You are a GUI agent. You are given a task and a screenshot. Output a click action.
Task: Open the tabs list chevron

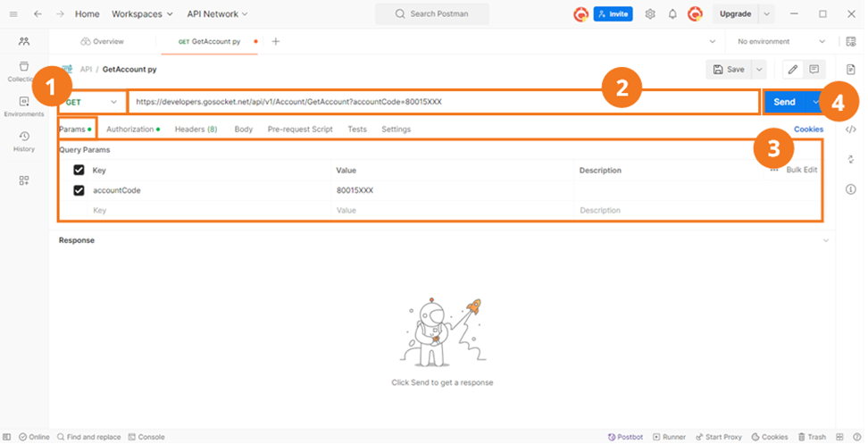tap(713, 41)
